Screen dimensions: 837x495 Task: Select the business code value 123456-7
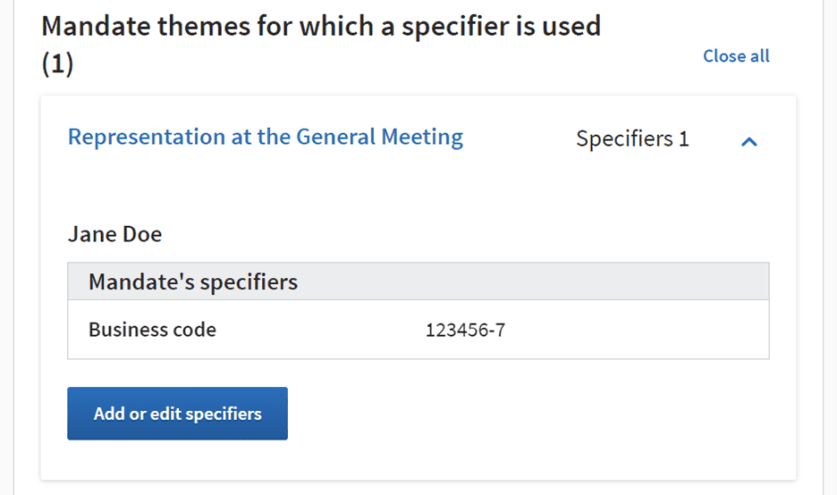465,329
